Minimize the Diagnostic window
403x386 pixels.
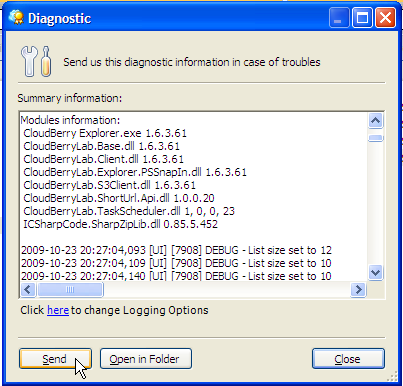tap(339, 17)
